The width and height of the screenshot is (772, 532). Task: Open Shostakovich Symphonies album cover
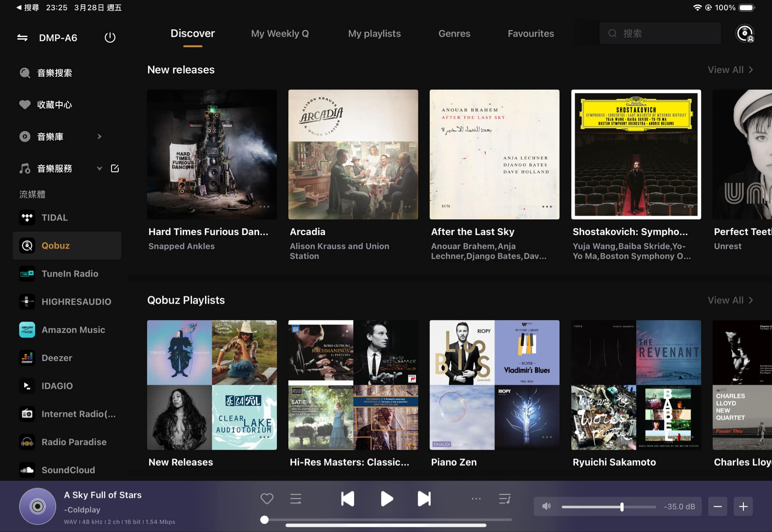coord(636,154)
